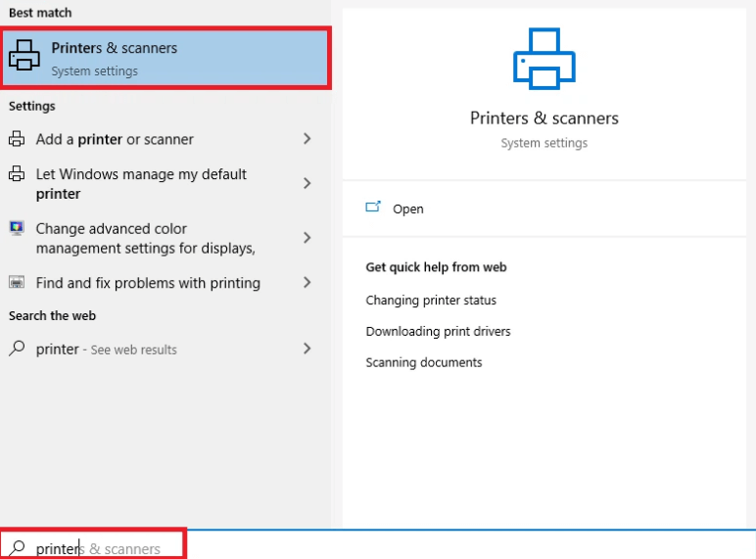
Task: Click the Settings section heading
Action: tap(31, 106)
